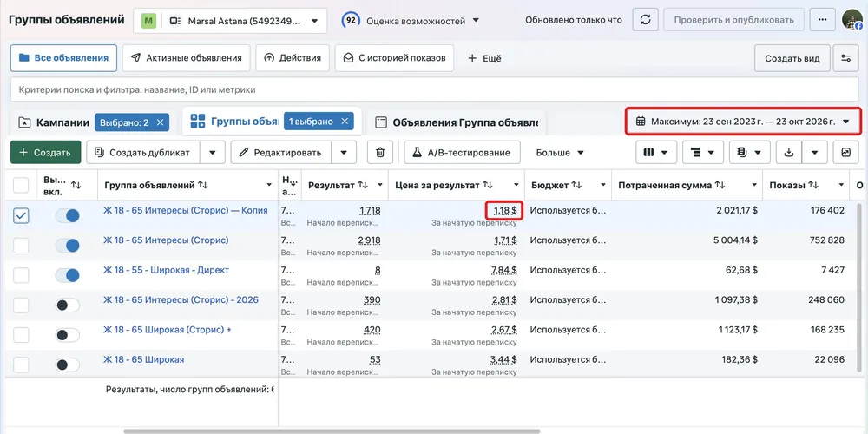The image size is (868, 434).
Task: Sort by Цена за результат arrows
Action: (487, 185)
